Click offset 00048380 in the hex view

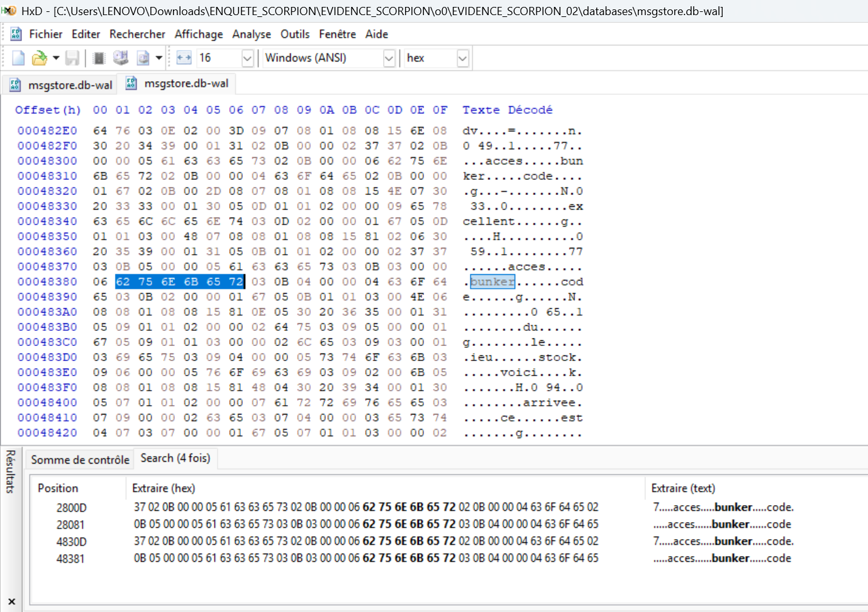pos(47,282)
